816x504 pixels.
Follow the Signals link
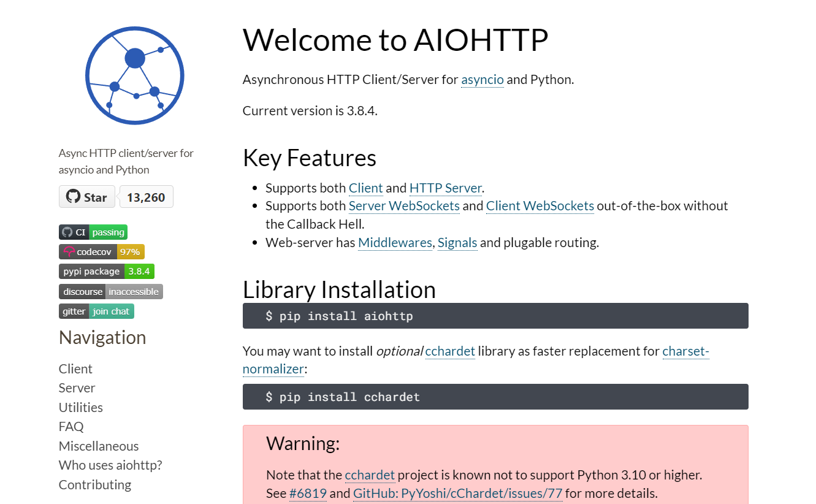tap(457, 242)
